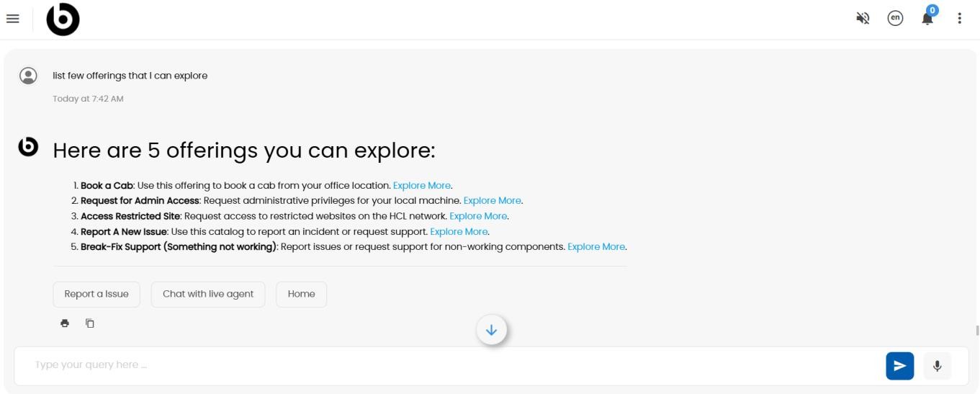Open Explore More for Break-Fix Support

(596, 246)
